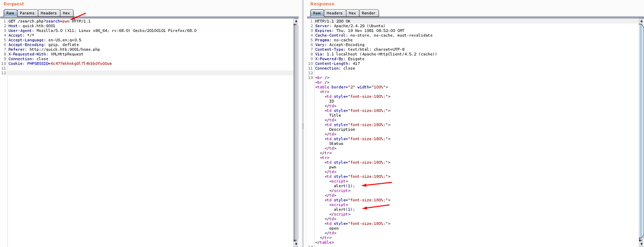
Task: Click the scroll-down arrow of the Request pane
Action: pos(296,244)
